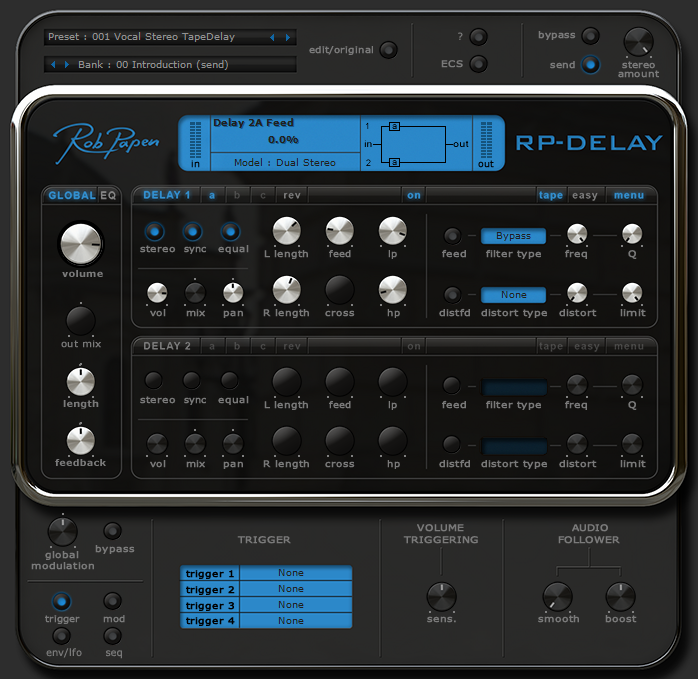Select the env/lfo modulation page button
698x679 pixels.
pos(61,636)
